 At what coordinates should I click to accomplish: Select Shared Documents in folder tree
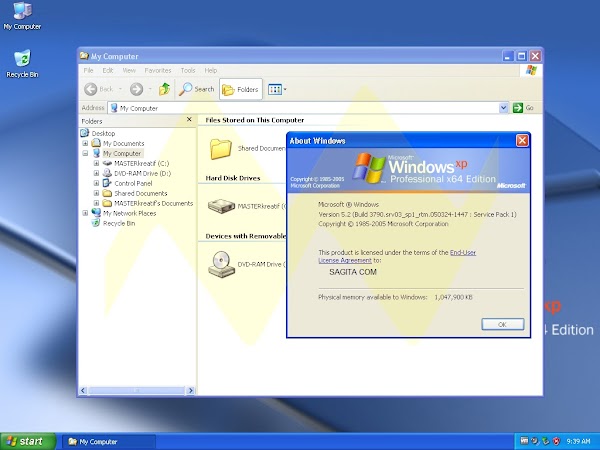(x=140, y=193)
